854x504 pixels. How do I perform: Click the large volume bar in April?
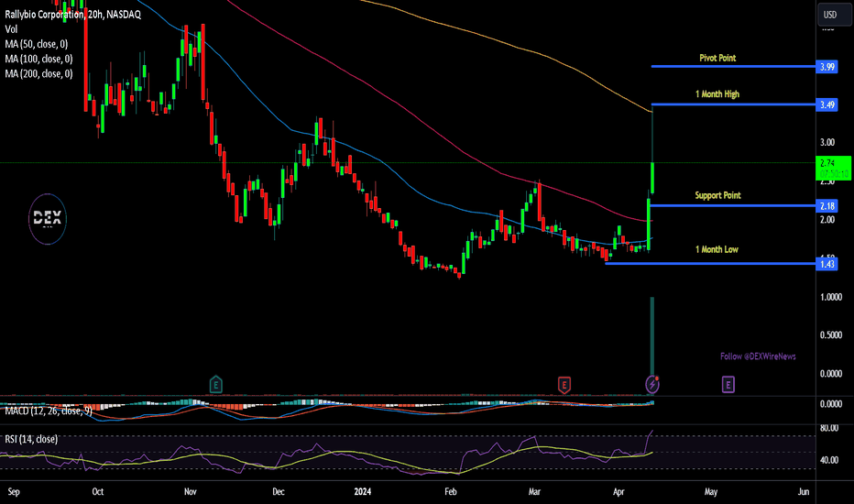tap(652, 336)
